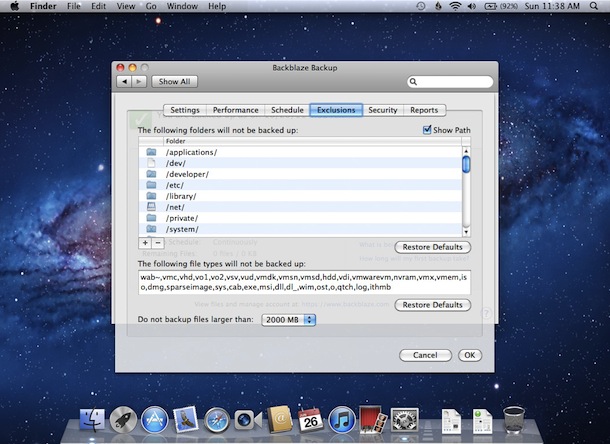Open the Trash in the dock

tap(514, 419)
